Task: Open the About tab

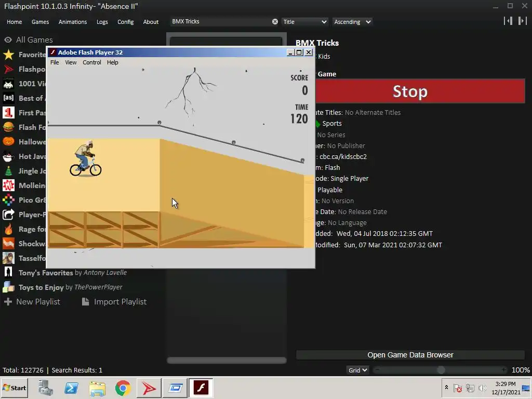Action: [x=151, y=22]
